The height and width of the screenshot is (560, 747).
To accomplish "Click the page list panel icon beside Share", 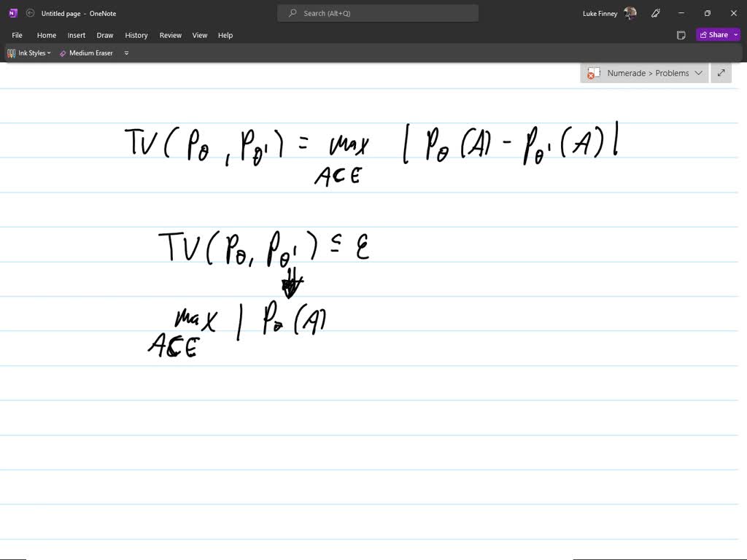I will pos(681,34).
